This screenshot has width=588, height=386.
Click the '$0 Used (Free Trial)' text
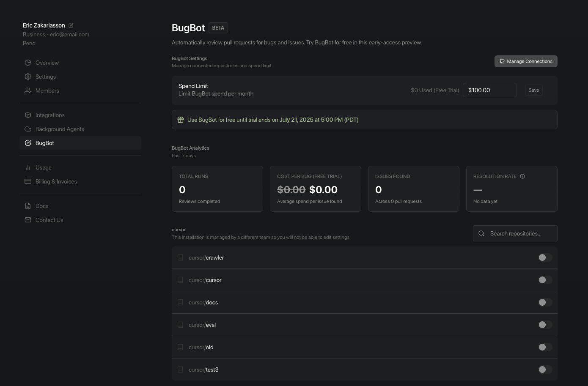pyautogui.click(x=435, y=90)
